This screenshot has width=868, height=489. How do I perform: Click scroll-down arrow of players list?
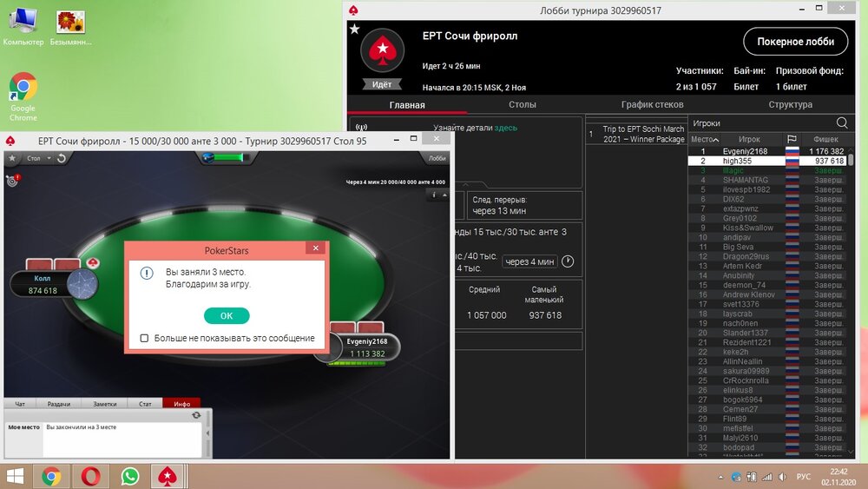[x=851, y=452]
